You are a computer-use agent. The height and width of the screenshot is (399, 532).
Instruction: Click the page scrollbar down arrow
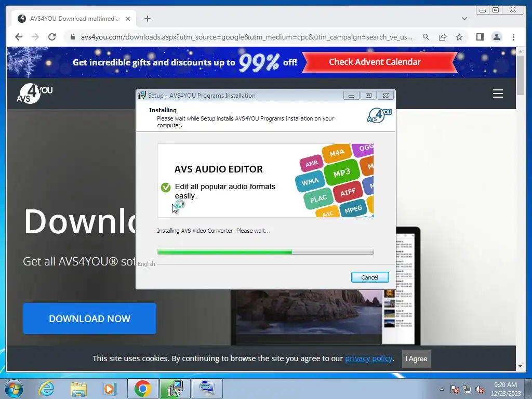coord(520,366)
